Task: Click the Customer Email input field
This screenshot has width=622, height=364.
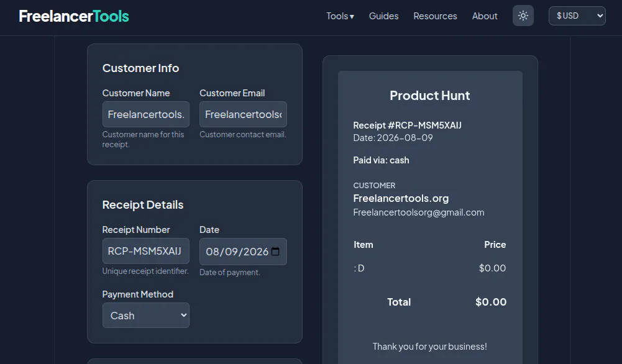Action: (243, 114)
